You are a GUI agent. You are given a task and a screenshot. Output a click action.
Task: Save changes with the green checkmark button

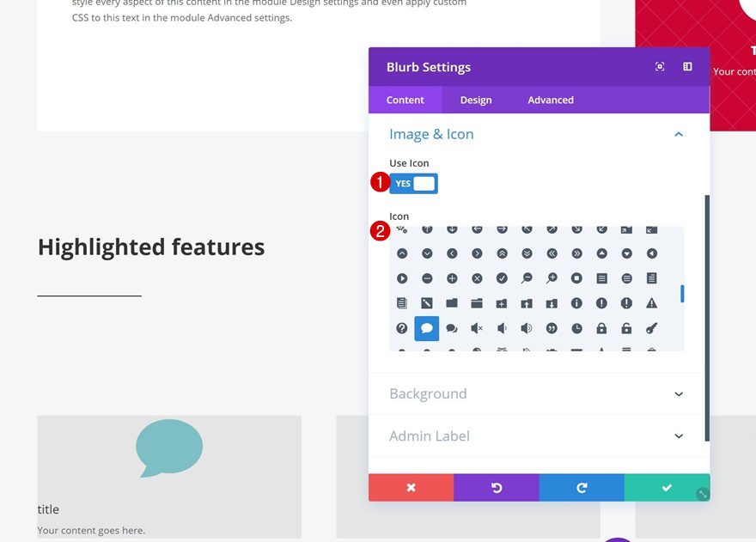point(666,487)
